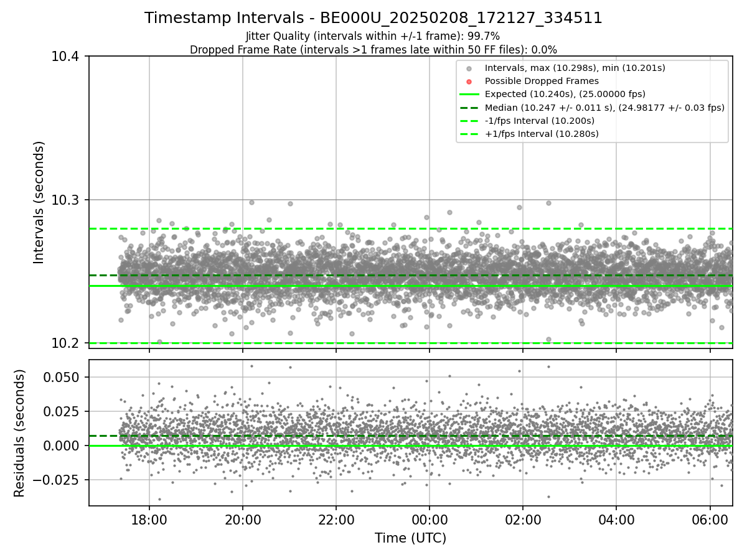Click the 'Dropped Frame Rate' subtitle line

[x=374, y=50]
